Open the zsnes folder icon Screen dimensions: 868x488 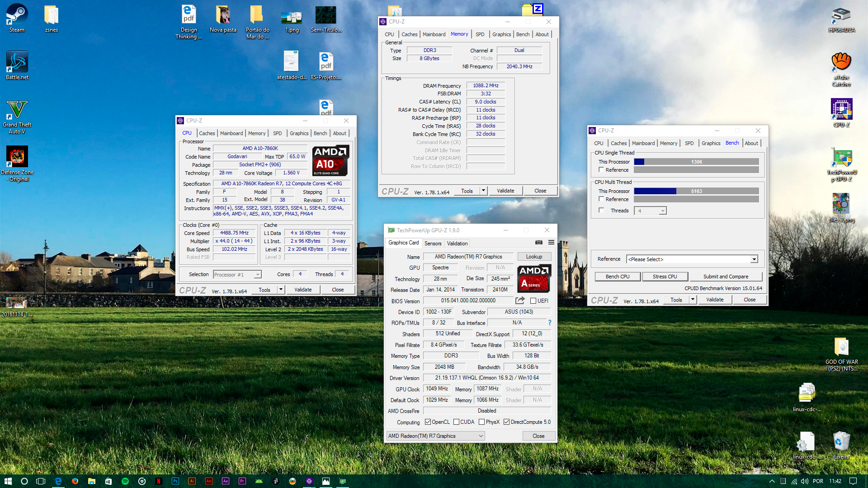tap(51, 18)
